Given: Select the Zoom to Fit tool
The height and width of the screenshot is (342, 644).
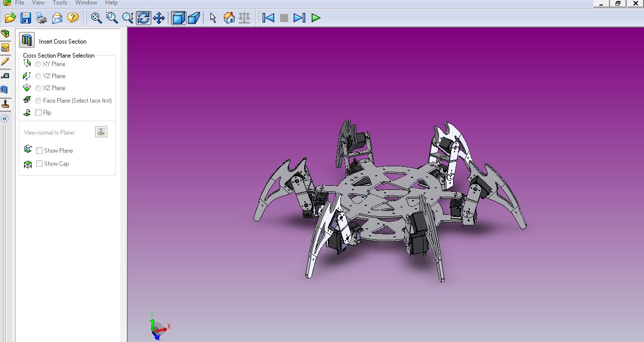Looking at the screenshot, I should (97, 18).
